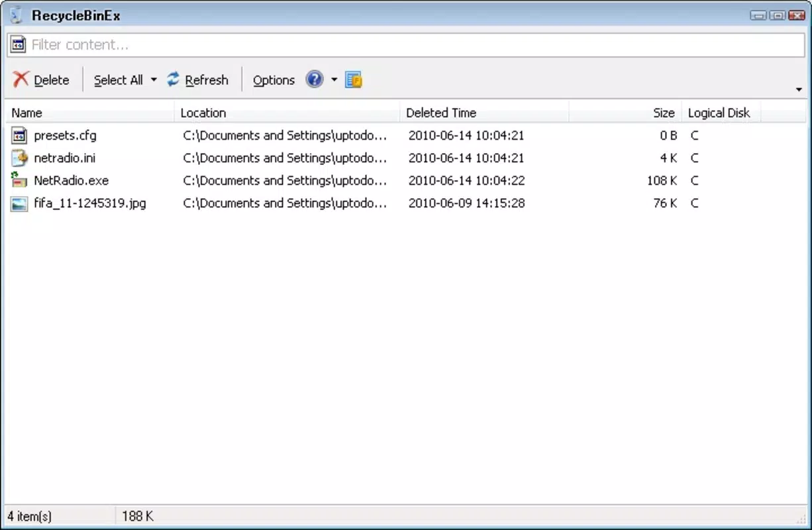Open the blue help question mark icon
This screenshot has height=530, width=812.
coord(315,79)
